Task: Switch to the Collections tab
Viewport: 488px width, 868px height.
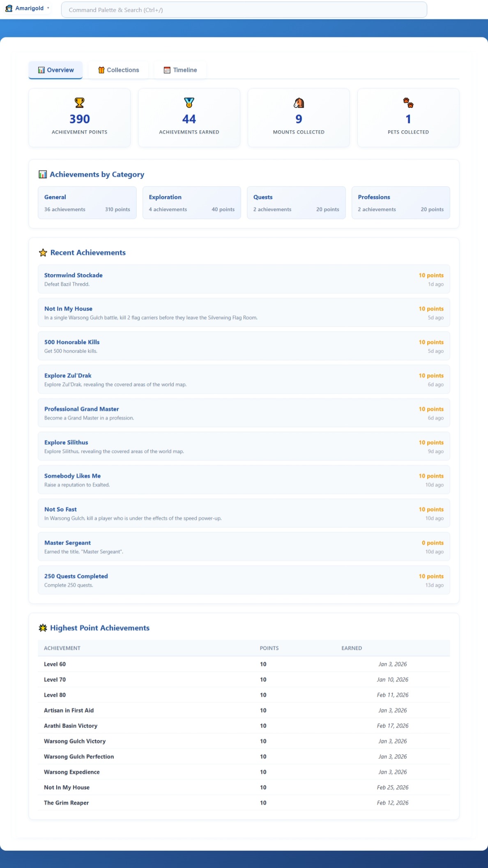Action: 118,70
